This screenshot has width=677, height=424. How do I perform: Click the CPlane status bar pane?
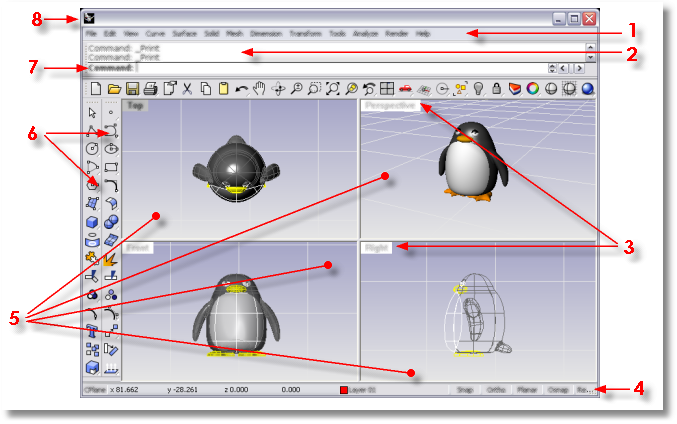click(95, 390)
